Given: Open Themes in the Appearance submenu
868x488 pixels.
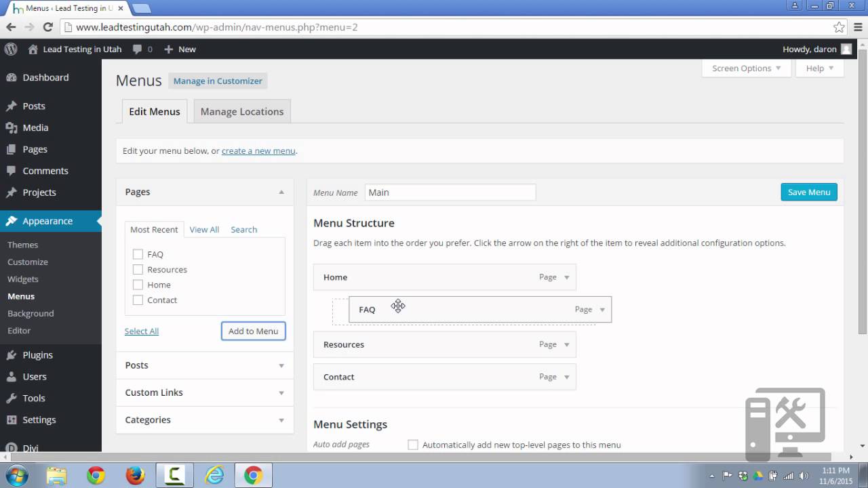Looking at the screenshot, I should point(23,245).
